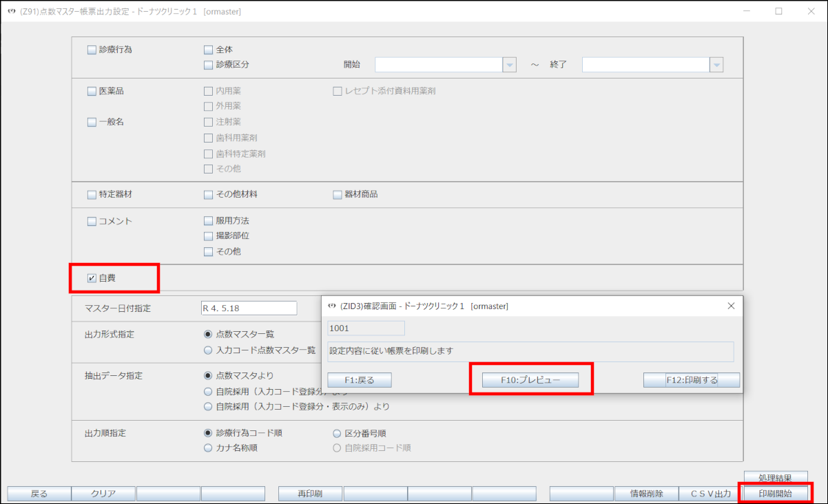Image resolution: width=828 pixels, height=504 pixels.
Task: Choose カナ名称順 sort order
Action: point(209,448)
